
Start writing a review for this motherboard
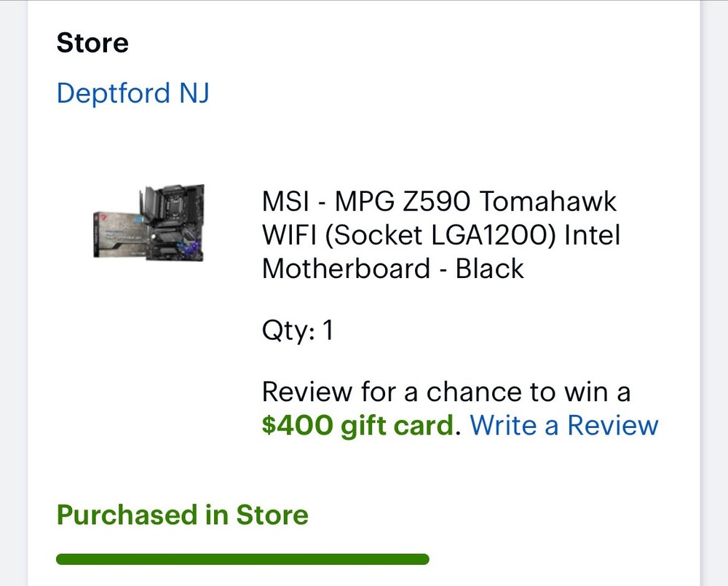point(563,425)
